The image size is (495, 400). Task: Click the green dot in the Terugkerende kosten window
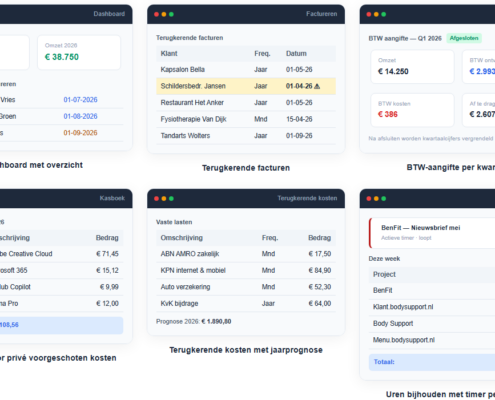coord(171,199)
